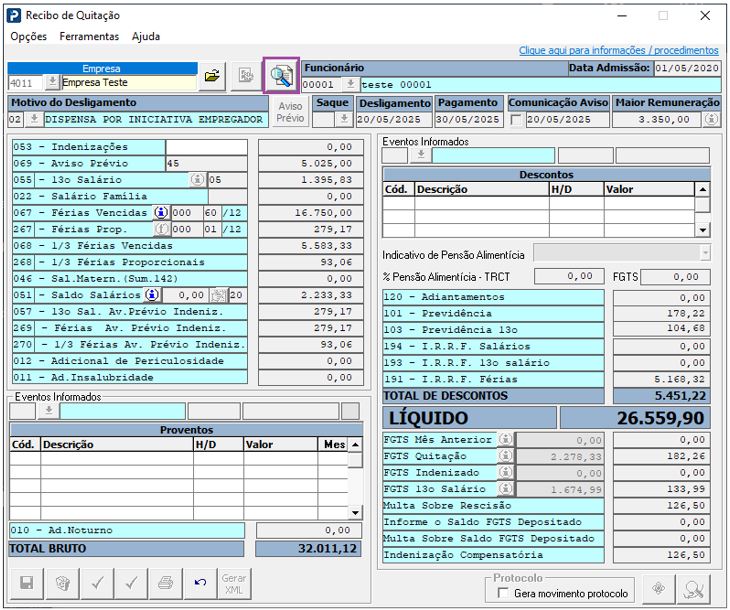This screenshot has height=610, width=730.
Task: Open 'Clique aqui para informações / procedimentos' link
Action: click(619, 50)
